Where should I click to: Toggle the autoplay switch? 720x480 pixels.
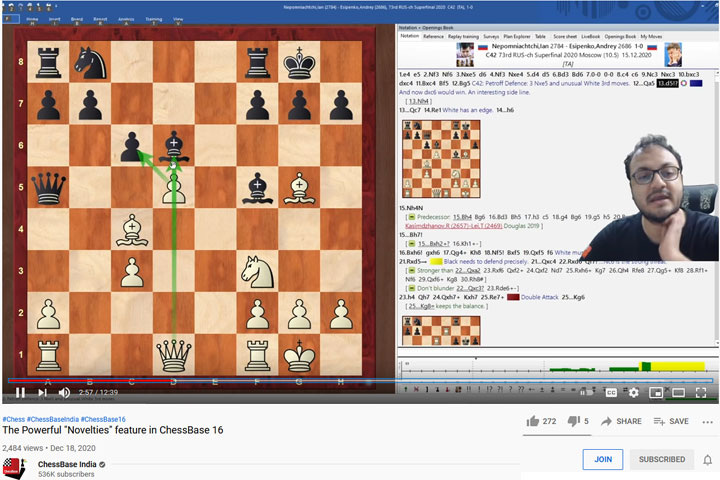(x=587, y=393)
